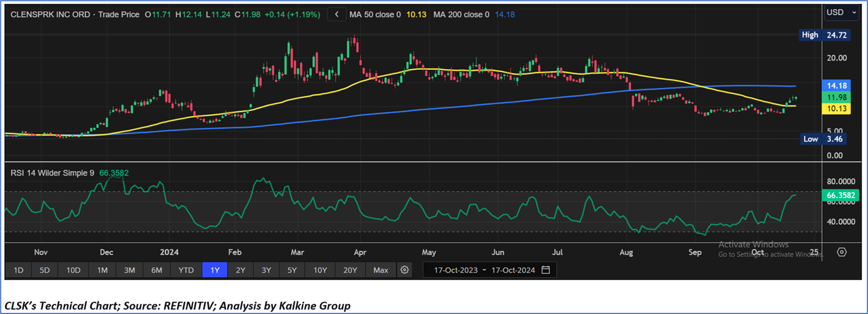
Task: Select the 1D time range
Action: pyautogui.click(x=18, y=270)
